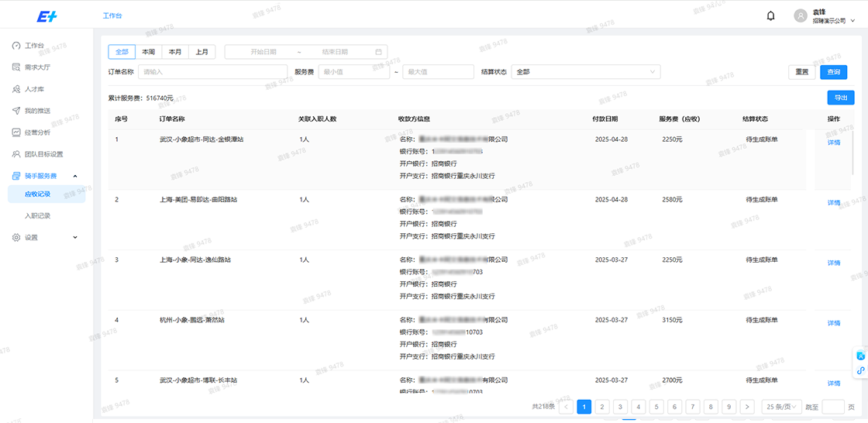Screen dimensions: 868x423
Task: Click the 人才库 sidebar icon
Action: [16, 88]
